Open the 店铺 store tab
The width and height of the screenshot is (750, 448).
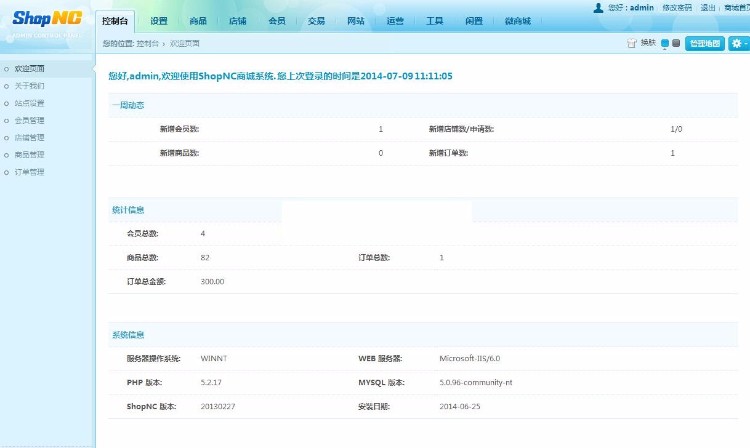(237, 21)
